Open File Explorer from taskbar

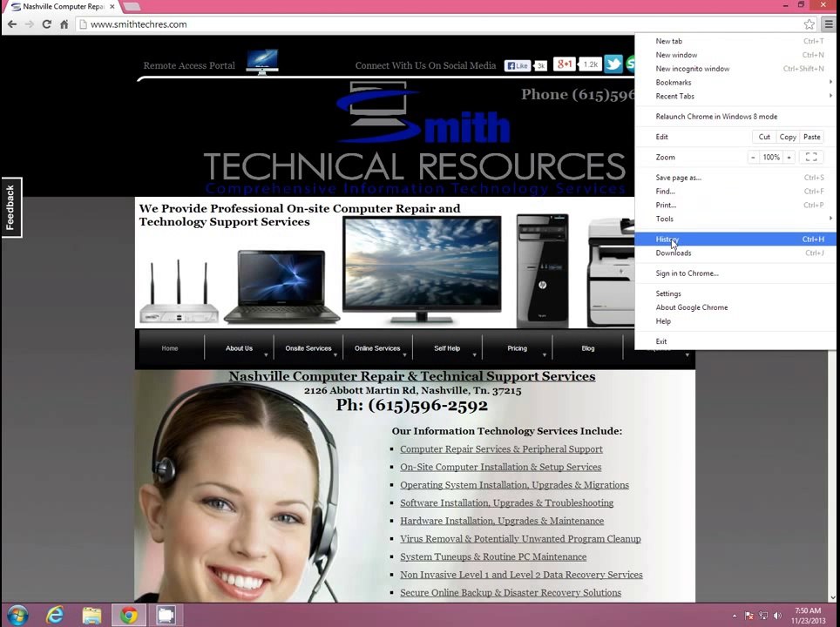91,615
